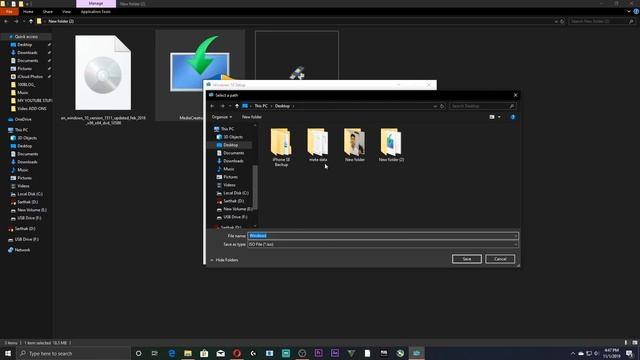Switch to Home ribbon tab
The width and height of the screenshot is (640, 360).
pos(28,12)
